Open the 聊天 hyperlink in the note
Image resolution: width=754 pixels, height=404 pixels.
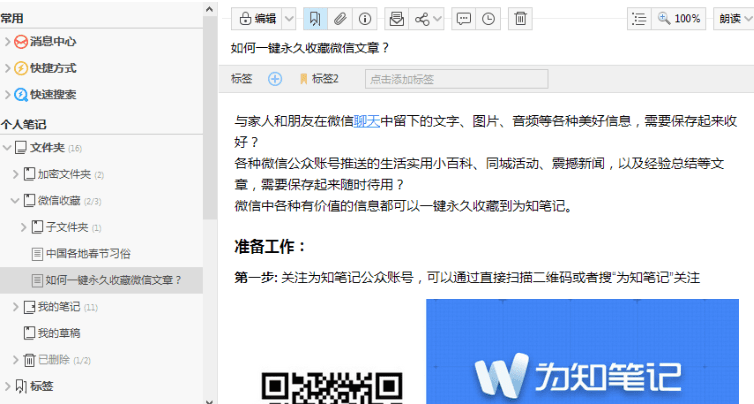click(367, 121)
